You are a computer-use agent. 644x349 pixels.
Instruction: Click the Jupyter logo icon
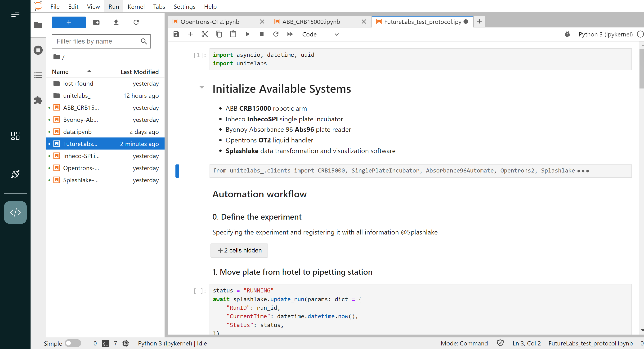(x=38, y=6)
